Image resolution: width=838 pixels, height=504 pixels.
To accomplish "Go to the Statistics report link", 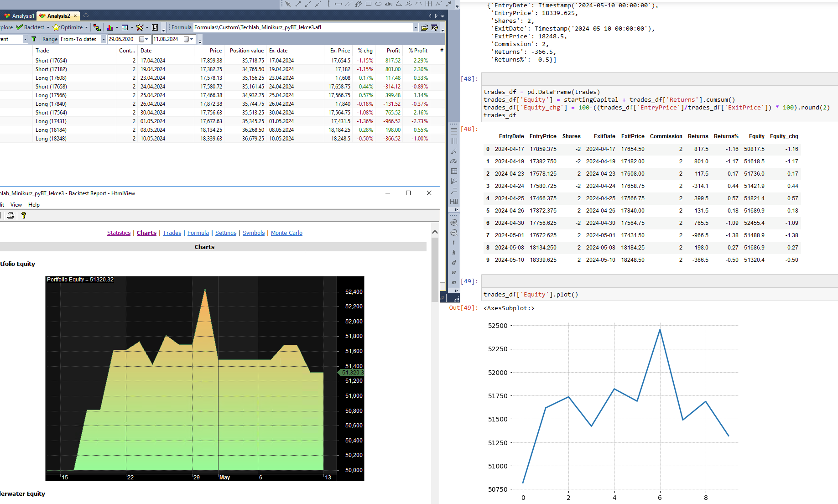I will click(119, 233).
